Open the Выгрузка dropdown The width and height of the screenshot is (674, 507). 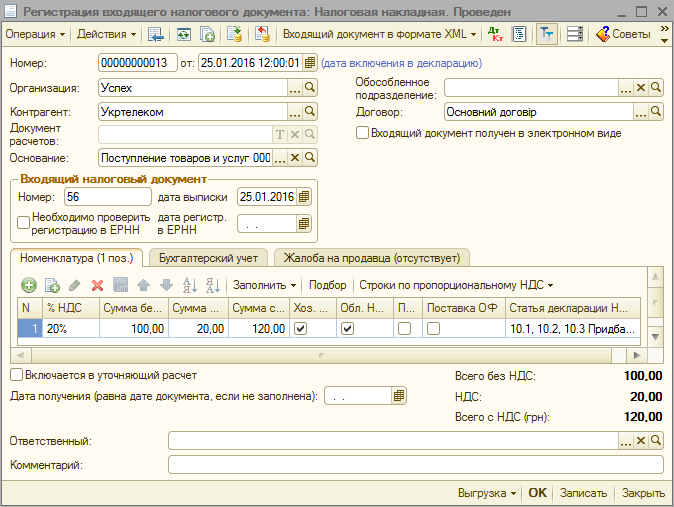click(x=486, y=493)
